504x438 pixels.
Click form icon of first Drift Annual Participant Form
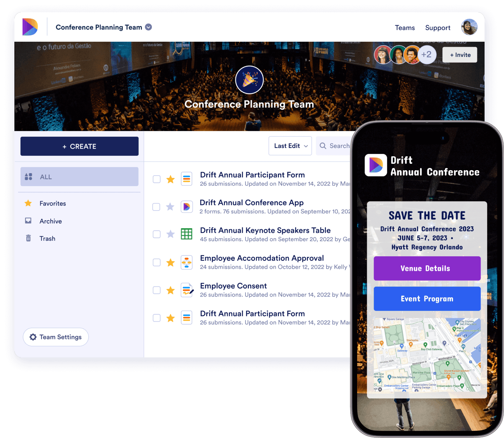[186, 179]
